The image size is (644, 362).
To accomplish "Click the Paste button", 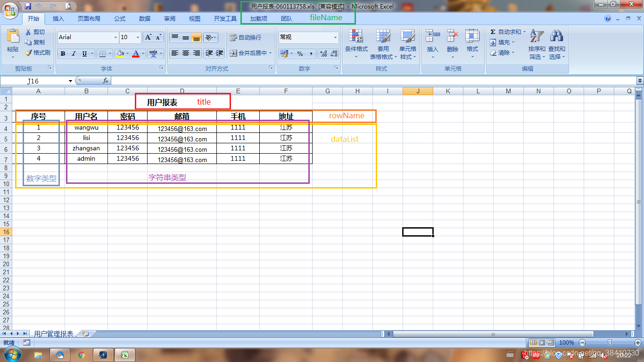I will 13,42.
